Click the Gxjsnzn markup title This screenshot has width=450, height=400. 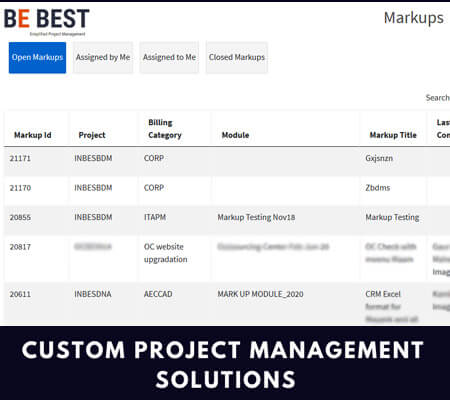click(379, 158)
